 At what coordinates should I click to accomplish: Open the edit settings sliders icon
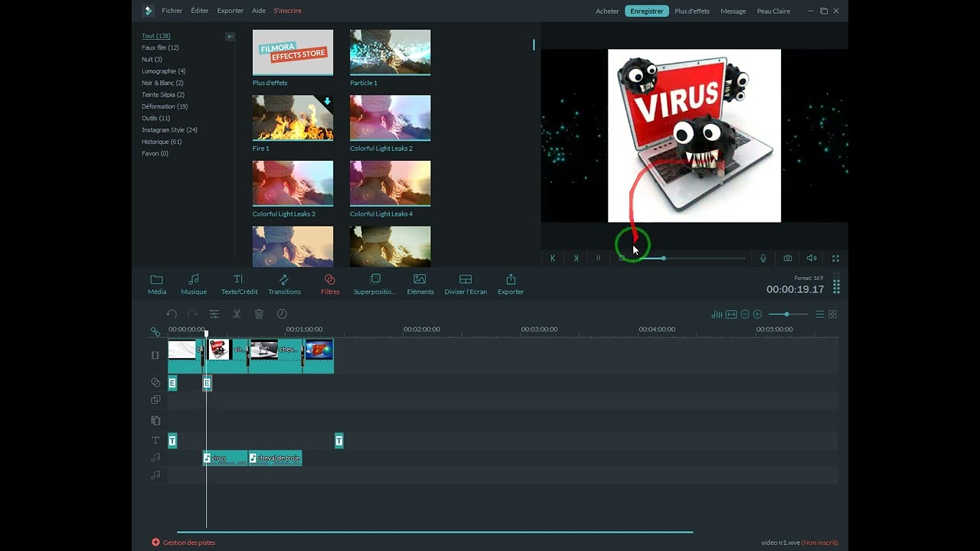(214, 314)
